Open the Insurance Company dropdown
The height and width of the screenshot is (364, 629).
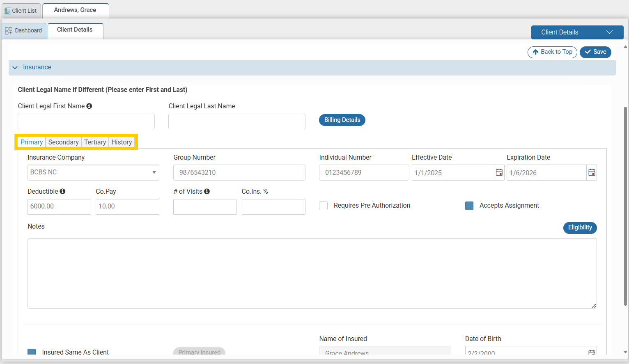pos(154,172)
